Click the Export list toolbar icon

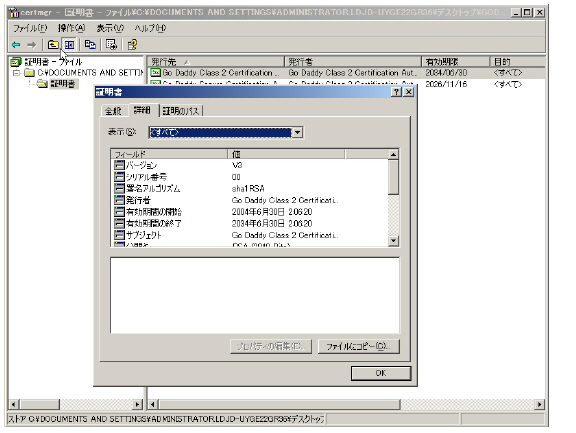[111, 45]
